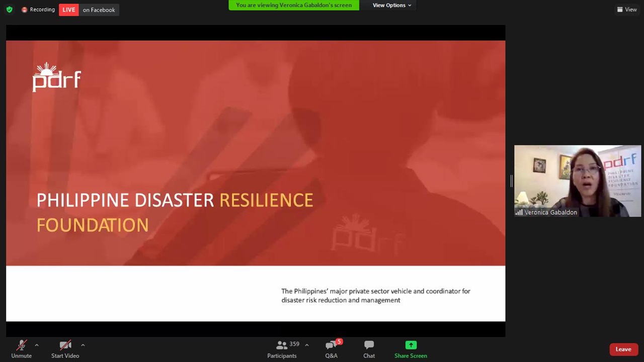The height and width of the screenshot is (362, 644).
Task: Click the green Share Screen button
Action: pos(411,349)
